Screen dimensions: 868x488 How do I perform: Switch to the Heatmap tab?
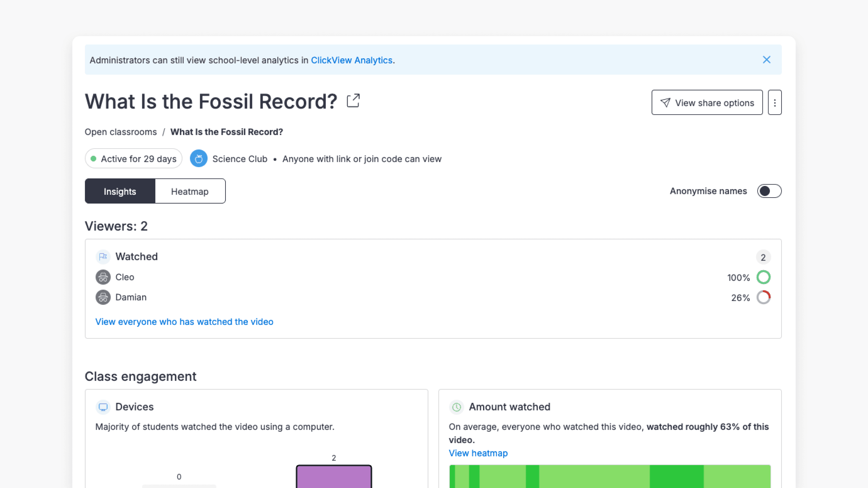click(190, 191)
